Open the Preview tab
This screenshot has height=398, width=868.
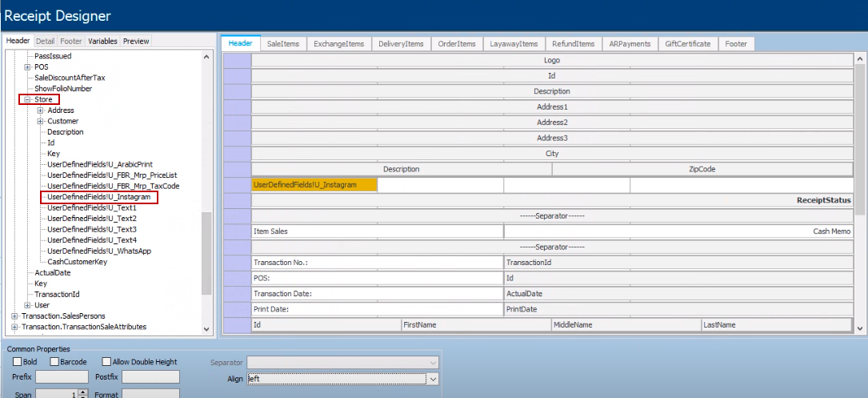[x=136, y=41]
